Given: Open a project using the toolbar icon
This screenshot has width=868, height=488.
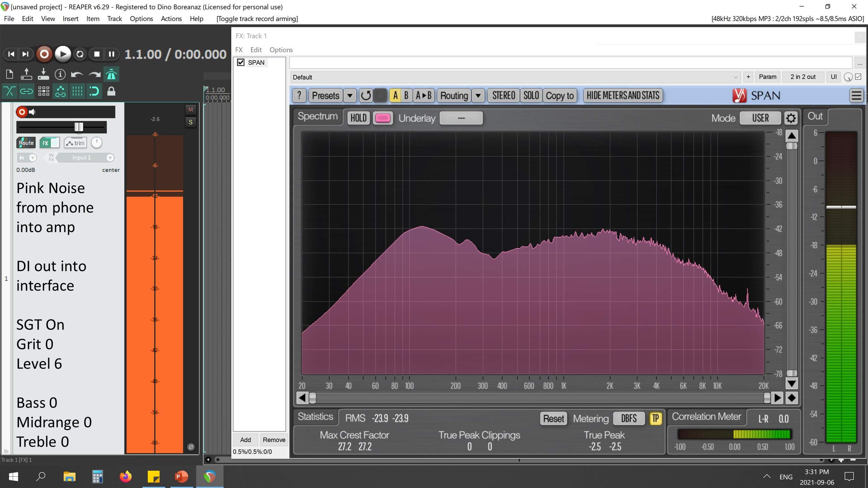Looking at the screenshot, I should click(x=26, y=74).
